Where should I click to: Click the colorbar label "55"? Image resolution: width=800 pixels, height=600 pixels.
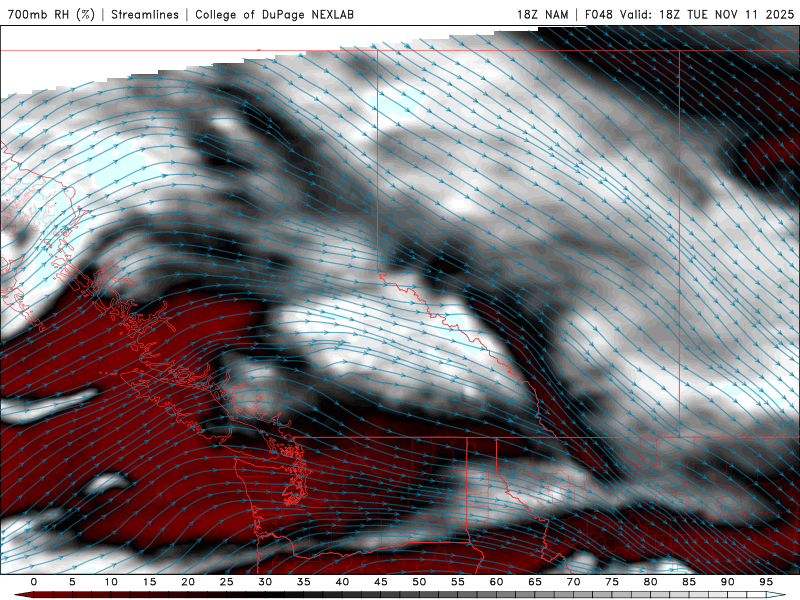point(458,582)
